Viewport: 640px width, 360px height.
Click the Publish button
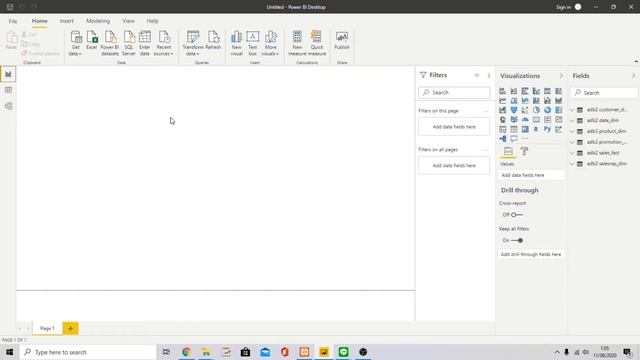342,40
